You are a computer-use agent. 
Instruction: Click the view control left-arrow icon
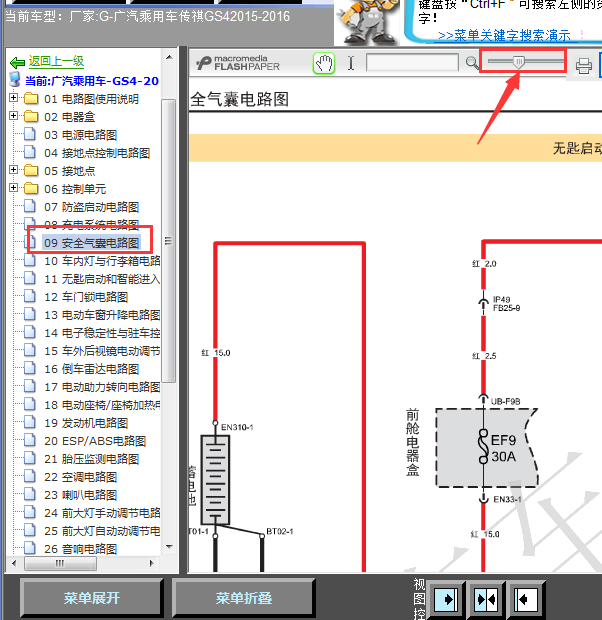[x=526, y=599]
